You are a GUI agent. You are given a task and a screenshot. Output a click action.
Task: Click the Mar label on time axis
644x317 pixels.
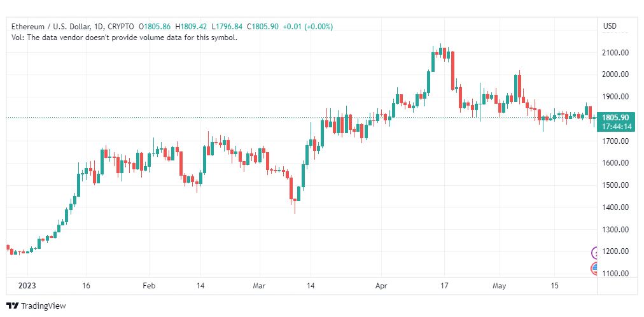260,286
